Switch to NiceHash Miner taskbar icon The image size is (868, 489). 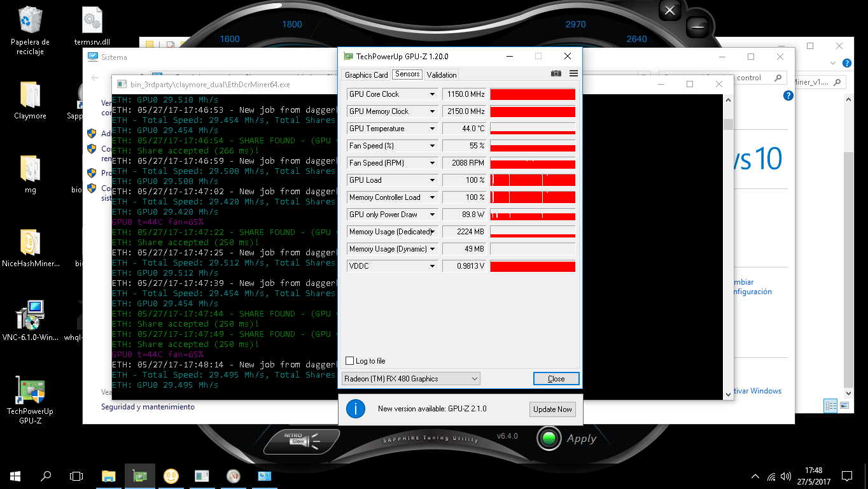[x=171, y=476]
